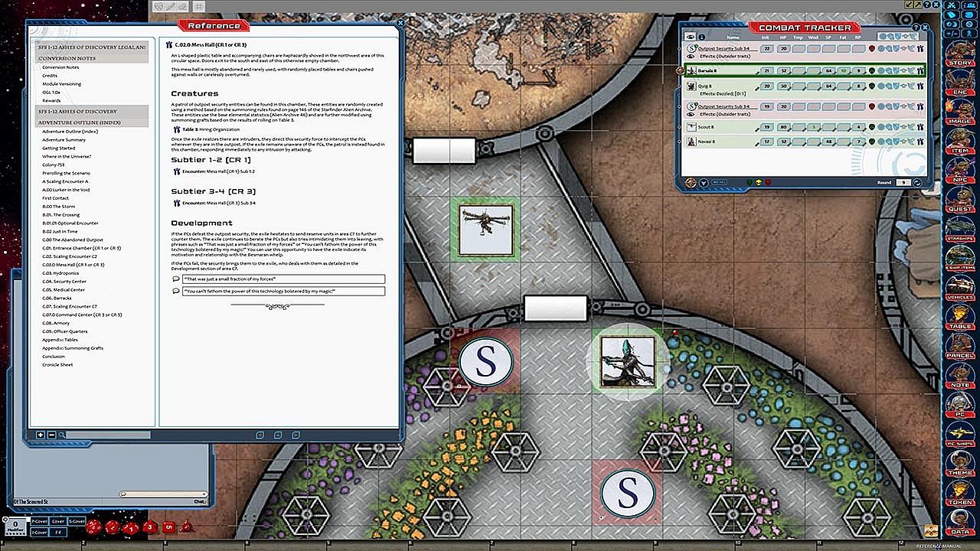Toggle the Cover modifier button
This screenshot has width=980, height=551.
tap(58, 521)
